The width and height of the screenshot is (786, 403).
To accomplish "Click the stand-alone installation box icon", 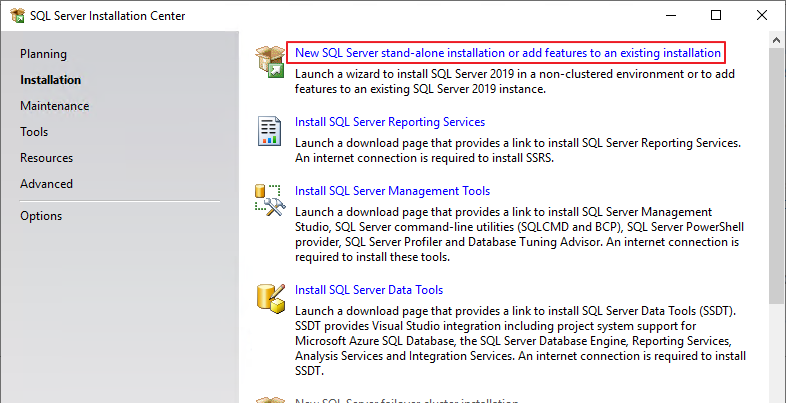I will [270, 62].
